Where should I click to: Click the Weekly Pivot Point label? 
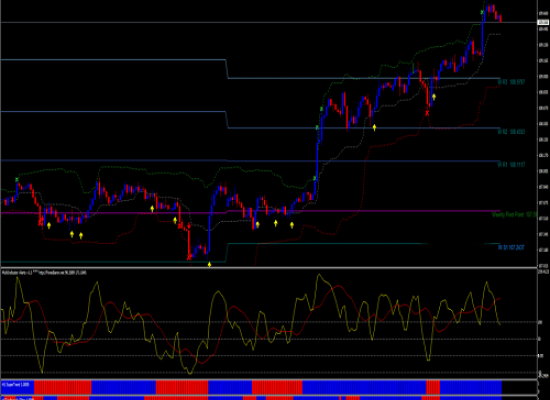514,214
